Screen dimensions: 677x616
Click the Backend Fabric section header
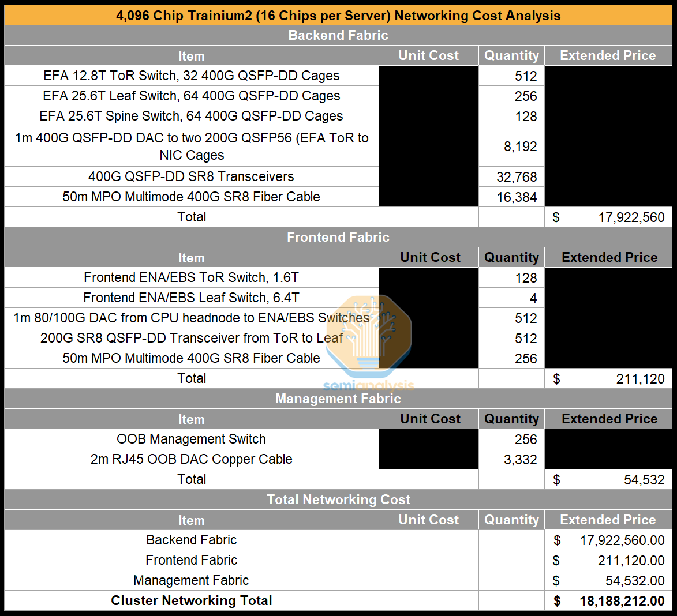338,35
